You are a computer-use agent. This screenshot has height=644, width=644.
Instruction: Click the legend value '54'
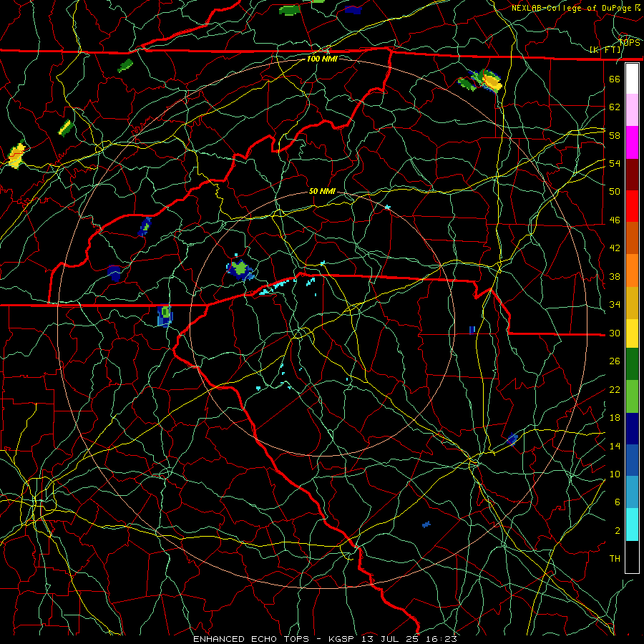click(615, 163)
